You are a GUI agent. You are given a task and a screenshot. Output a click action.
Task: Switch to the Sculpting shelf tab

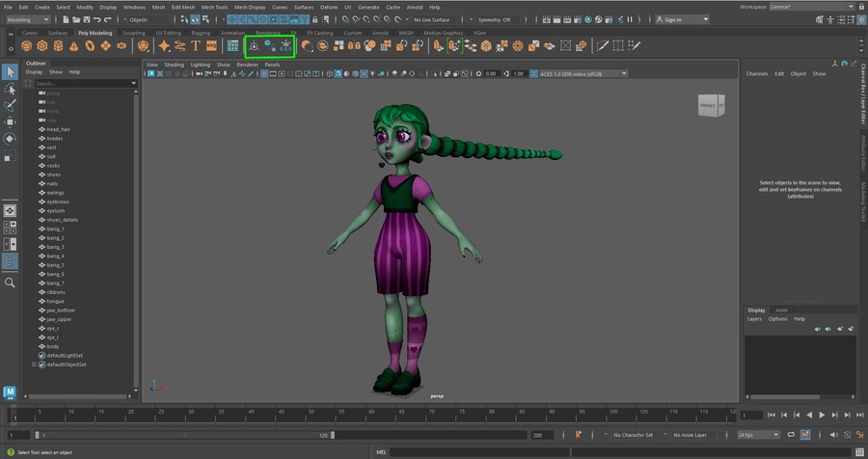(x=134, y=32)
